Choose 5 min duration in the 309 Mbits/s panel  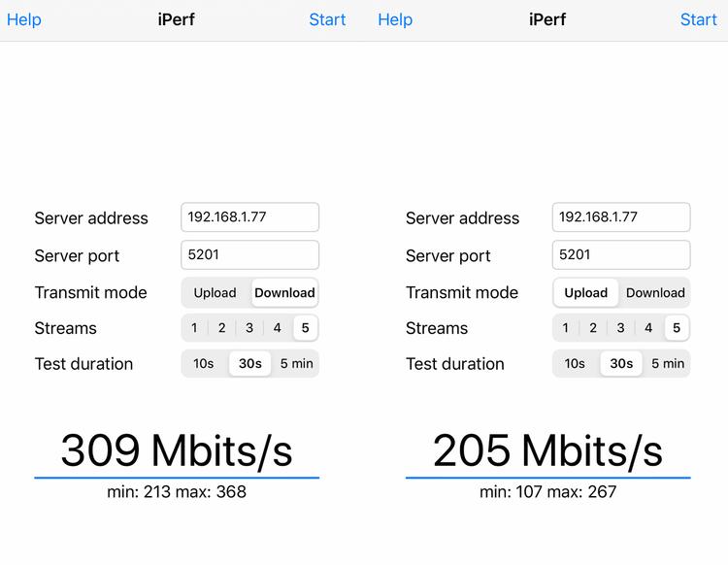296,364
